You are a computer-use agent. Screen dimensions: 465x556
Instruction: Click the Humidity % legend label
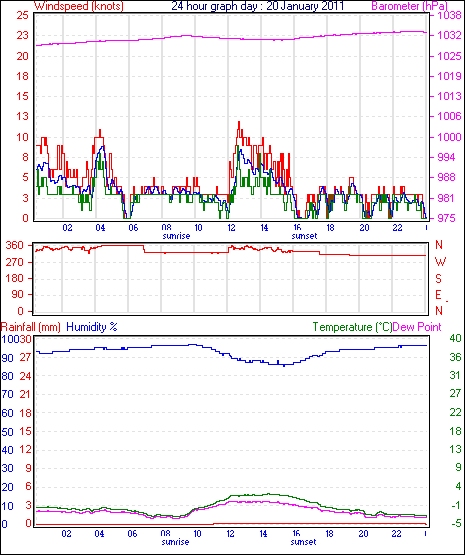coord(92,327)
